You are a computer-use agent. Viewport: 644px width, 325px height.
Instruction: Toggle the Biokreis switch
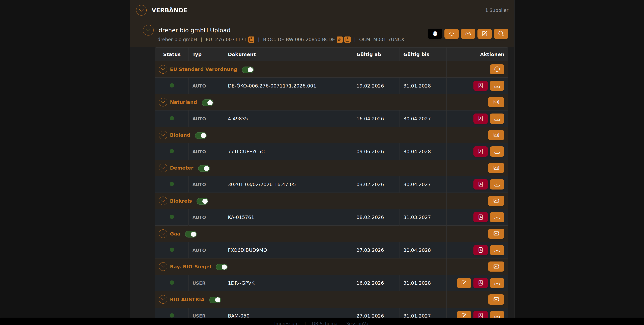tap(202, 201)
